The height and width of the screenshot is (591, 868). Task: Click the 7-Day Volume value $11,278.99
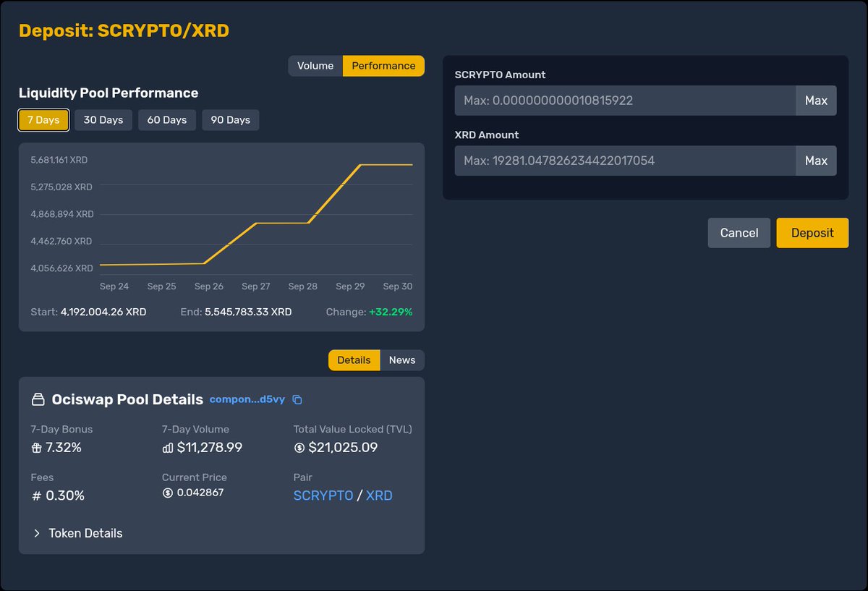coord(210,448)
